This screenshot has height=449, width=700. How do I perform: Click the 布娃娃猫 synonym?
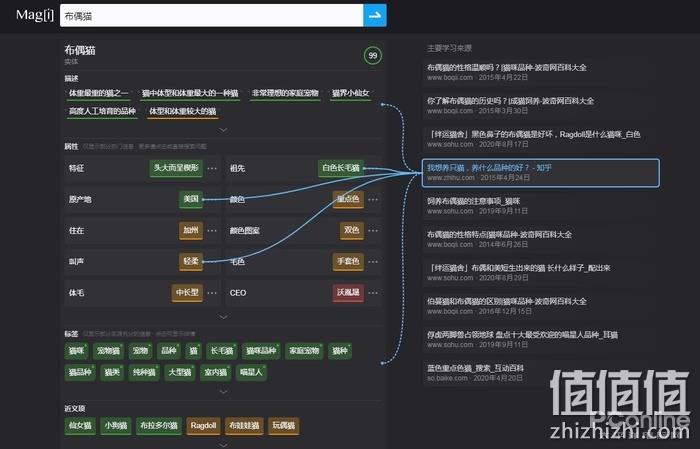(244, 426)
